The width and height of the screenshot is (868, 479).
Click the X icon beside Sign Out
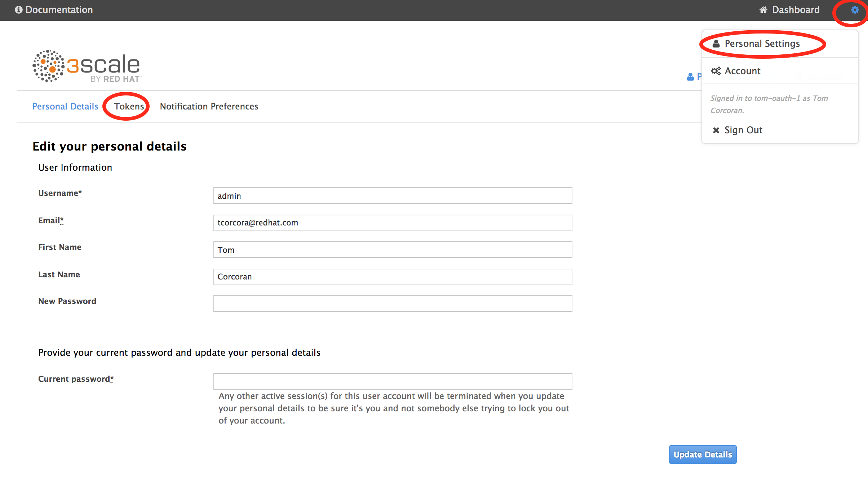pos(716,130)
